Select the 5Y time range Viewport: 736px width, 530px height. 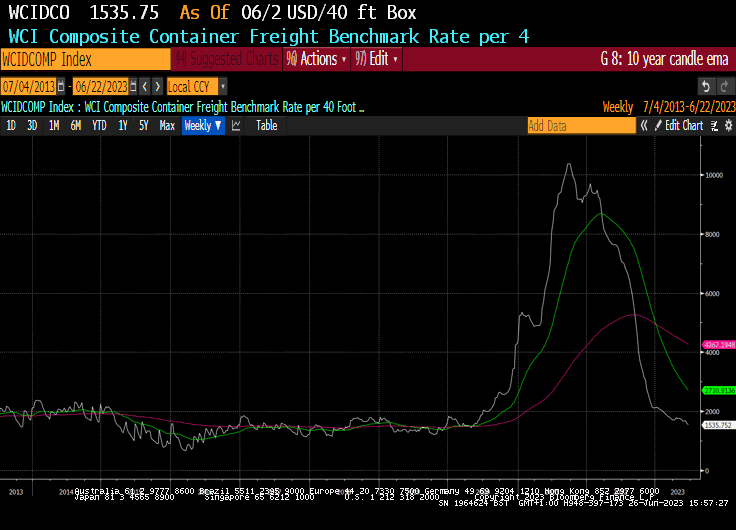pyautogui.click(x=144, y=125)
